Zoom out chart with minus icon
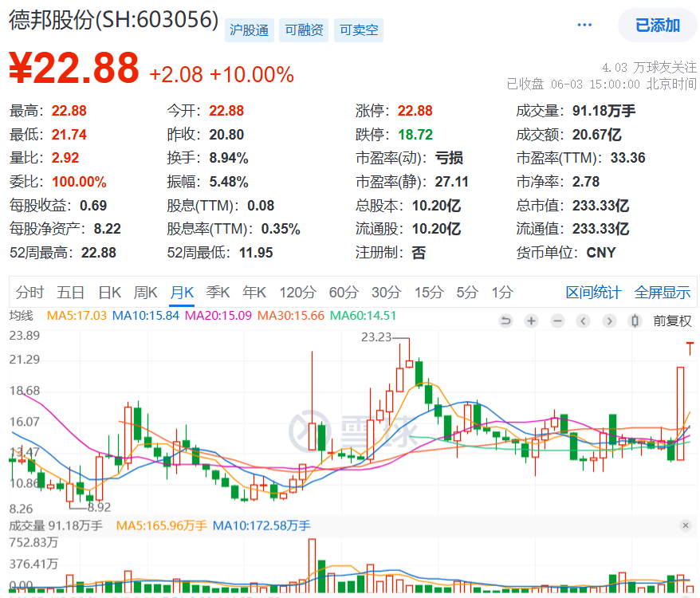The height and width of the screenshot is (598, 700). (x=557, y=321)
